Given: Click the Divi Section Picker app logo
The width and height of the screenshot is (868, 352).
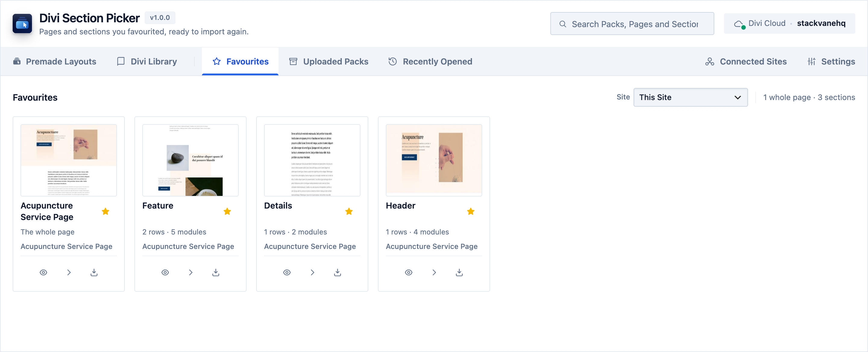Looking at the screenshot, I should pos(22,24).
